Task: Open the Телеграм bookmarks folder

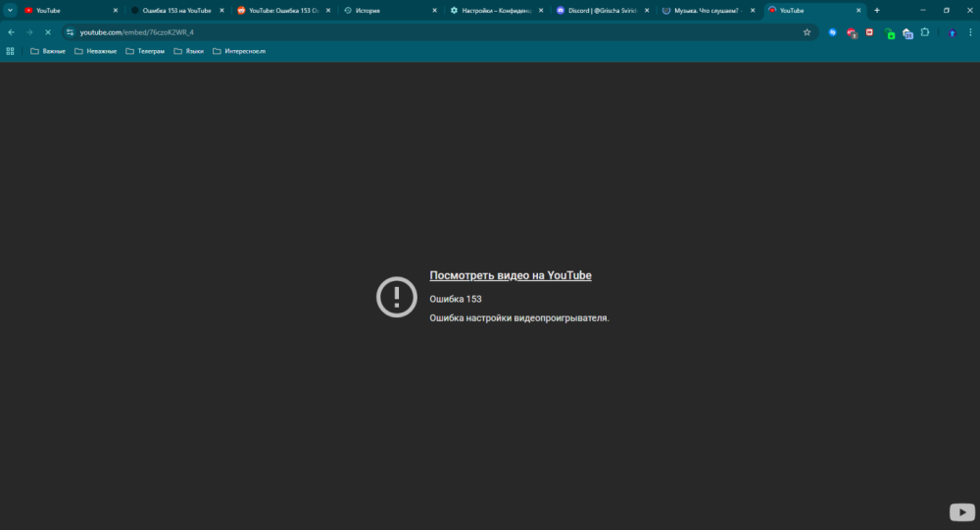Action: pyautogui.click(x=145, y=51)
